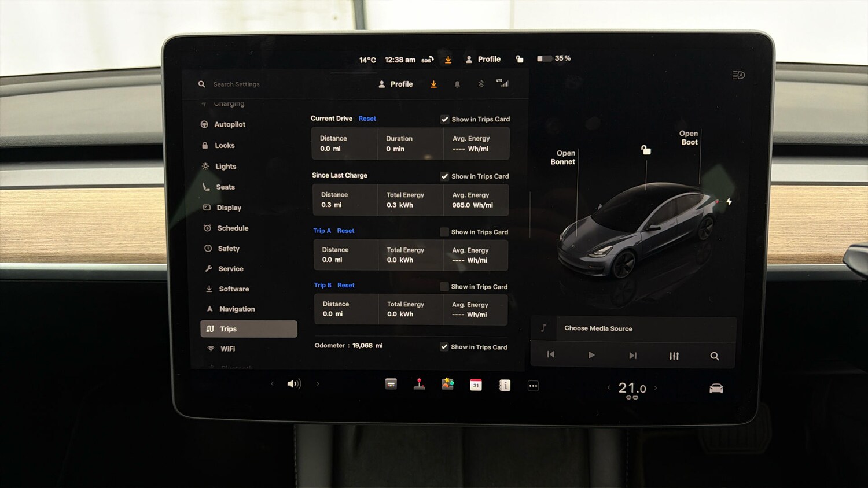Click the Search Settings field
The image size is (868, 488).
click(236, 84)
